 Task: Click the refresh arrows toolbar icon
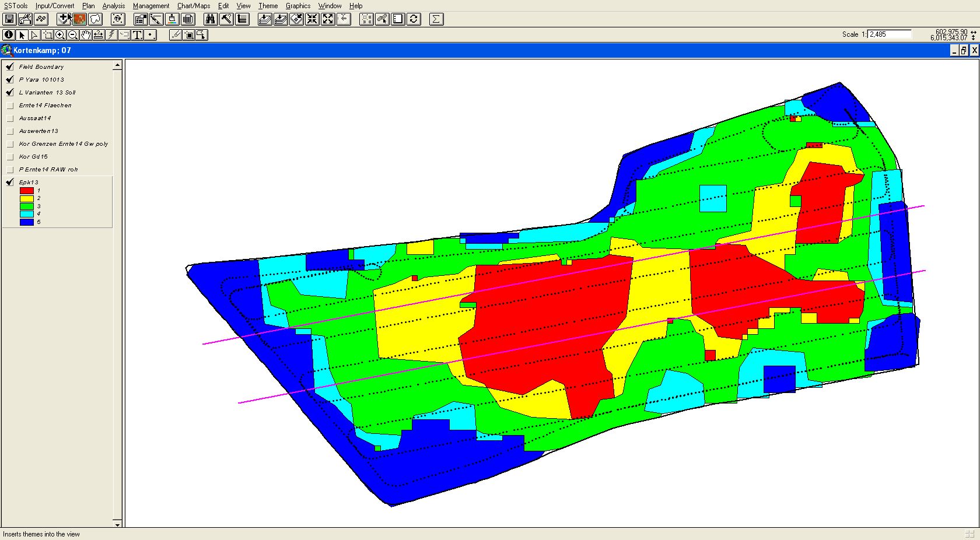pyautogui.click(x=414, y=19)
